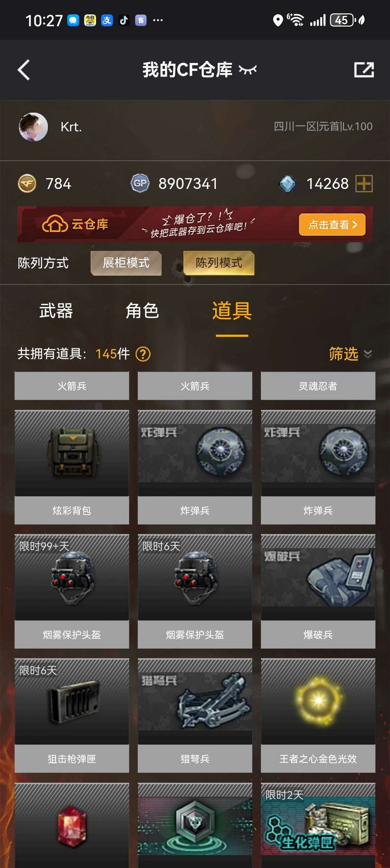The height and width of the screenshot is (868, 390).
Task: Select the 道具 tab
Action: tap(232, 311)
